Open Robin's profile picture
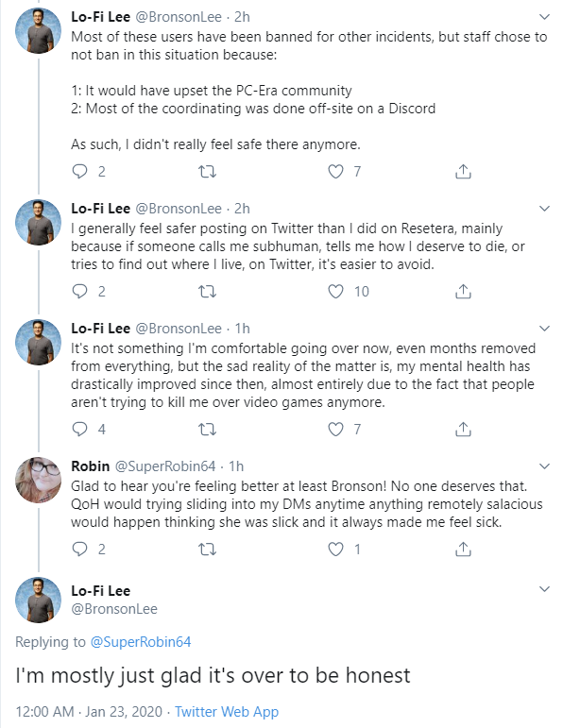The image size is (563, 728). [x=38, y=480]
